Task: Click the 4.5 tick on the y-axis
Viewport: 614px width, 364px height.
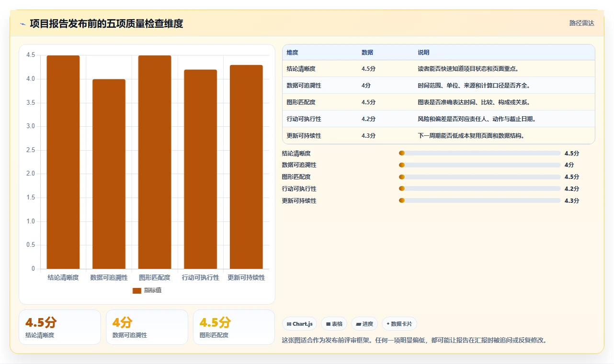Action: (x=31, y=55)
